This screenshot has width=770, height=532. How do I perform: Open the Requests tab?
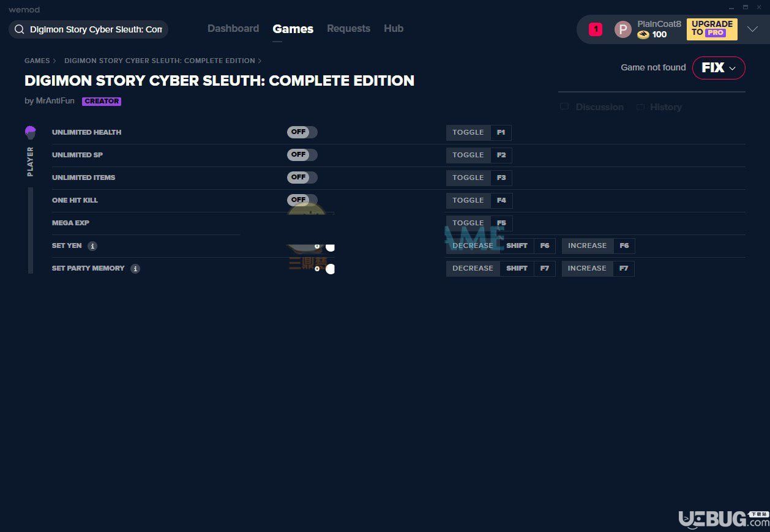pos(348,29)
